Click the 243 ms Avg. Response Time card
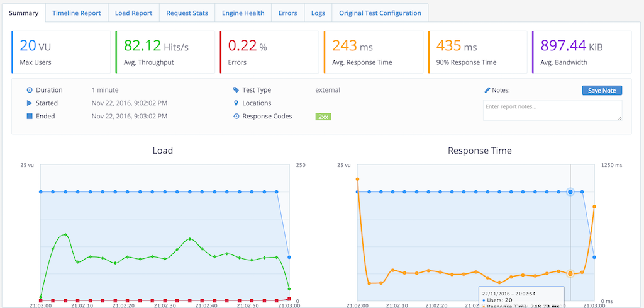644x308 pixels. coord(374,52)
